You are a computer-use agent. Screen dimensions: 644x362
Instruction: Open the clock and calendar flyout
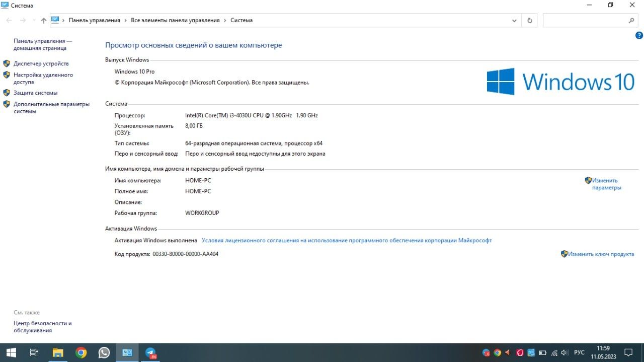[x=603, y=352]
